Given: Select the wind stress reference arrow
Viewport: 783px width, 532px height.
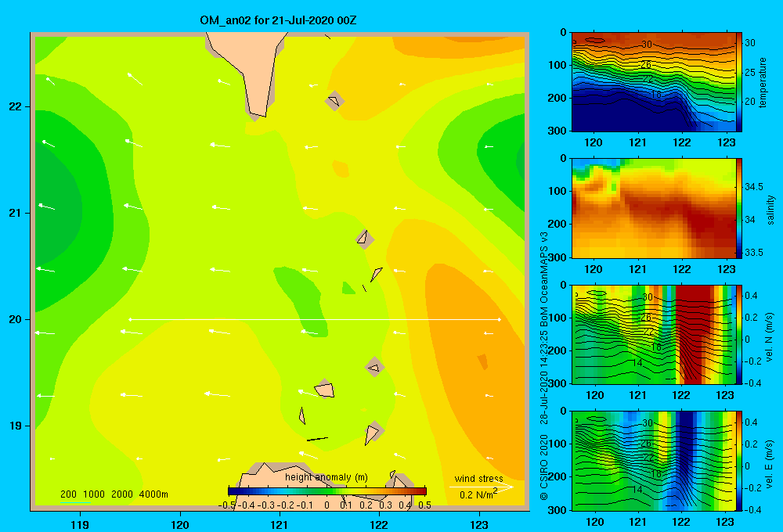Looking at the screenshot, I should coord(482,487).
